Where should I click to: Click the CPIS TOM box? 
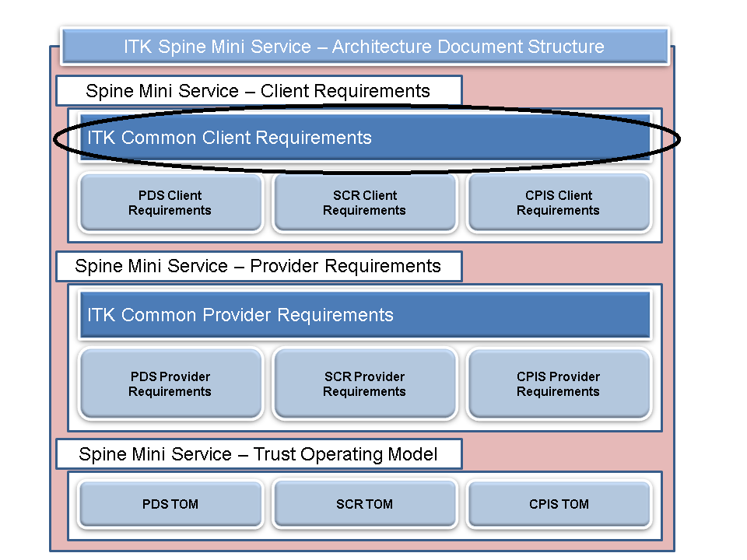[558, 504]
